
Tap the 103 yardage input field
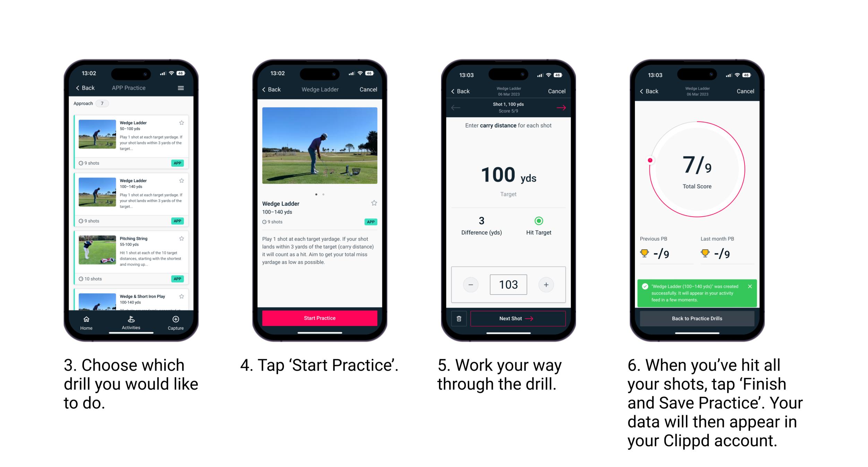pyautogui.click(x=509, y=284)
